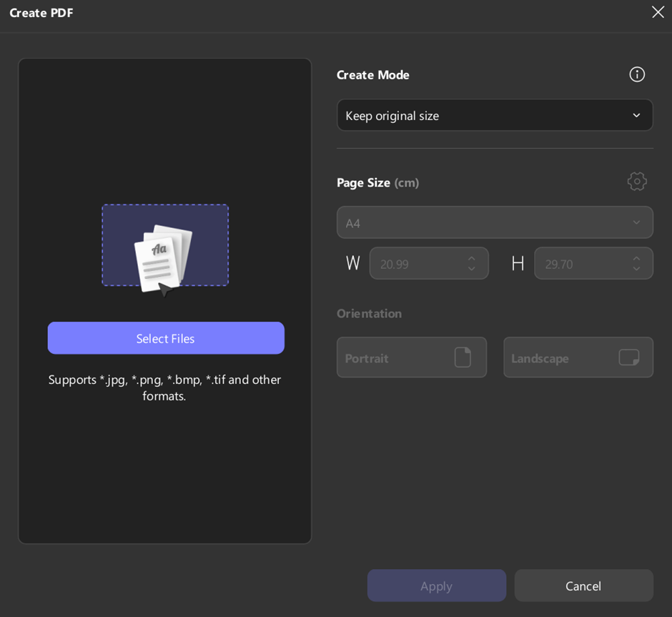Viewport: 672px width, 617px height.
Task: Choose Portrait orientation
Action: [412, 357]
